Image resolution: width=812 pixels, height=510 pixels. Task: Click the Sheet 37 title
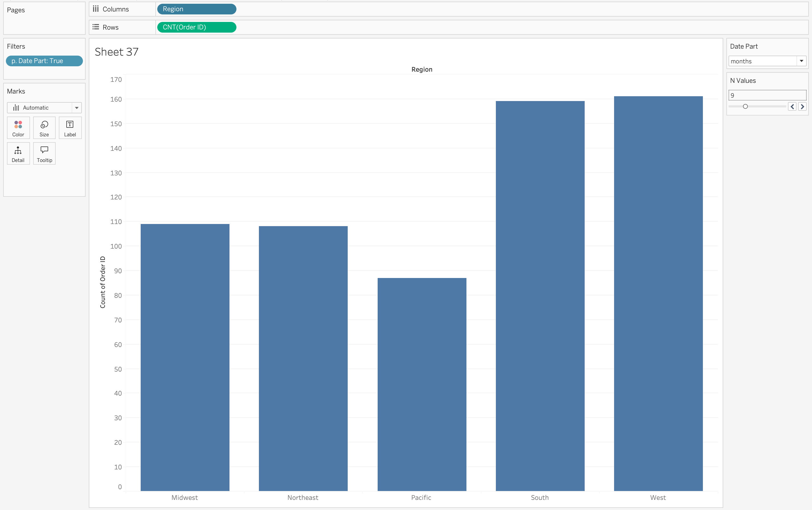click(116, 52)
